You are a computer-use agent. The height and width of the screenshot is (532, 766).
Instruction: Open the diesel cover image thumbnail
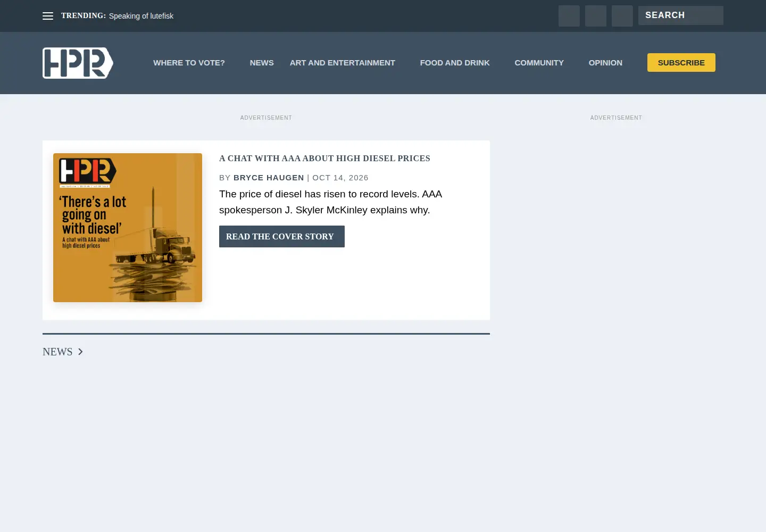[128, 228]
